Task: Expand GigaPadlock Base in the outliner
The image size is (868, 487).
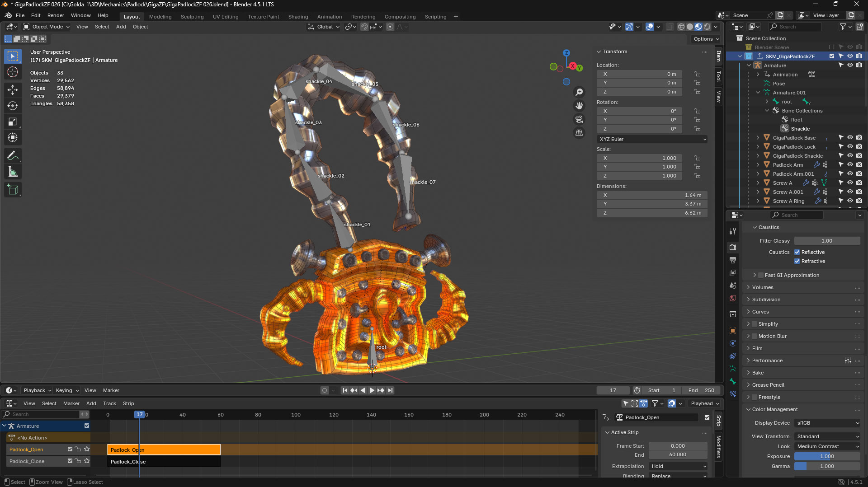Action: [x=758, y=138]
